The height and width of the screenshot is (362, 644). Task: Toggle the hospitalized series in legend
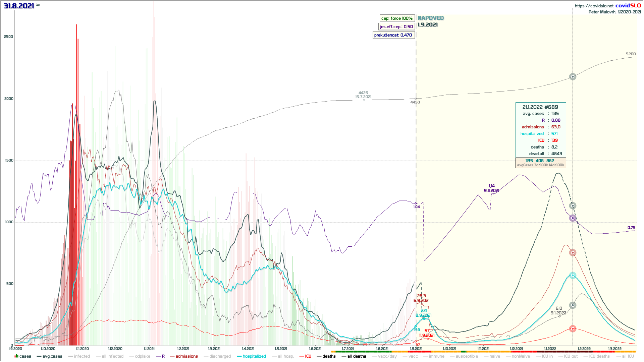point(254,356)
